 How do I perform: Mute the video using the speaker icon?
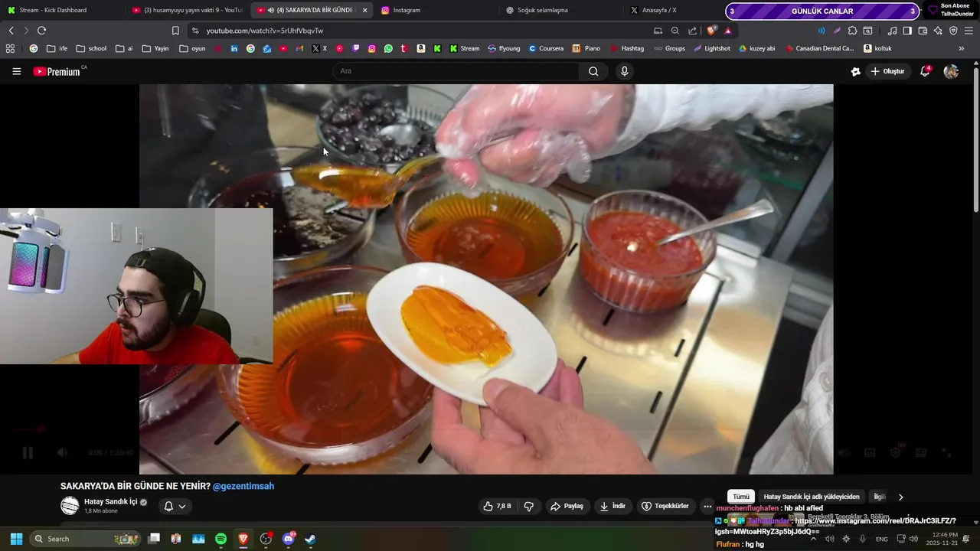(63, 452)
